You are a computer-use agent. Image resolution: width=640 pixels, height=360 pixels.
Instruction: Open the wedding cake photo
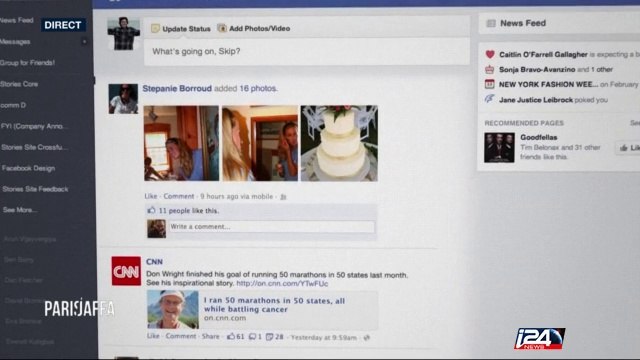coord(339,143)
